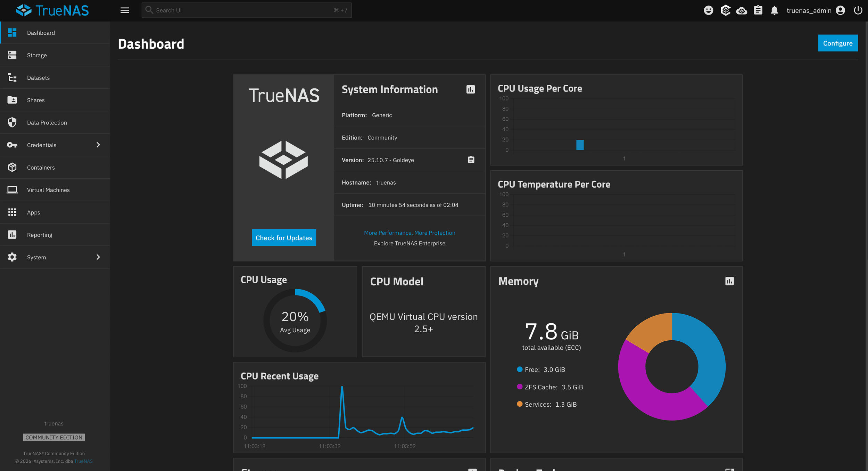868x471 pixels.
Task: Click the COMMUNITY EDITION badge in the sidebar
Action: [54, 437]
